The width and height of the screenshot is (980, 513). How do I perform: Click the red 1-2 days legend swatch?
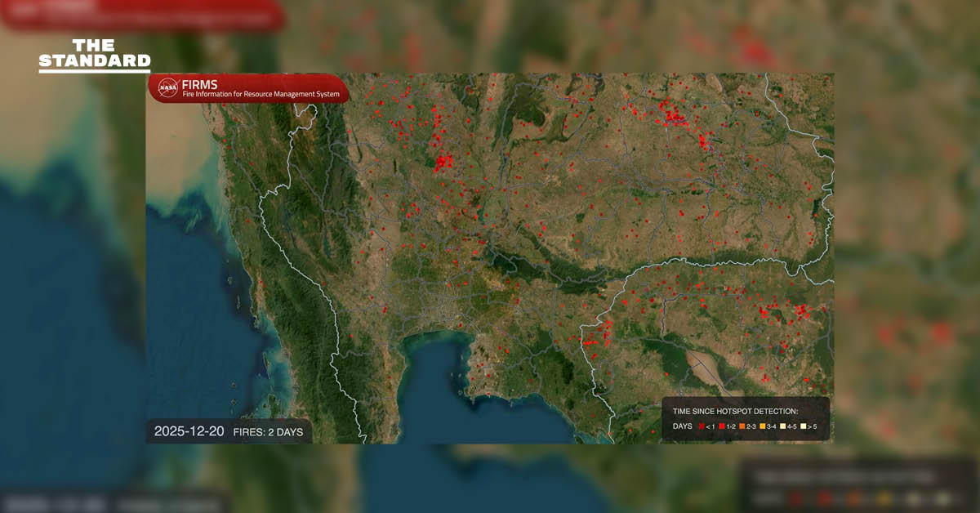(721, 426)
